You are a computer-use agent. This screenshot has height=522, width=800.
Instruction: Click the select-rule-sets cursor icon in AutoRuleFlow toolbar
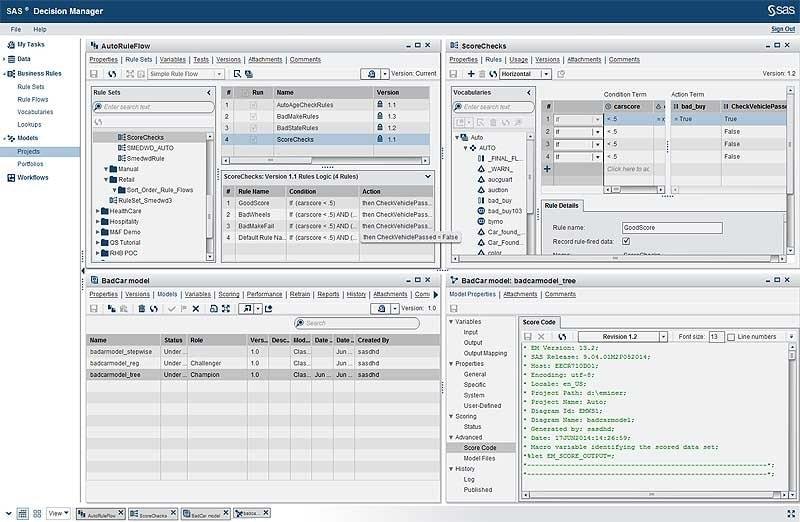(x=237, y=74)
